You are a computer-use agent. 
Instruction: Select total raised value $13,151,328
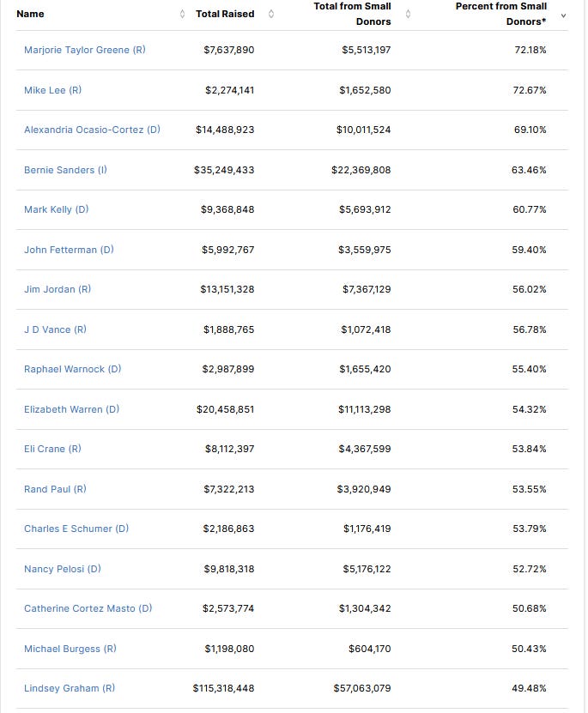(227, 289)
